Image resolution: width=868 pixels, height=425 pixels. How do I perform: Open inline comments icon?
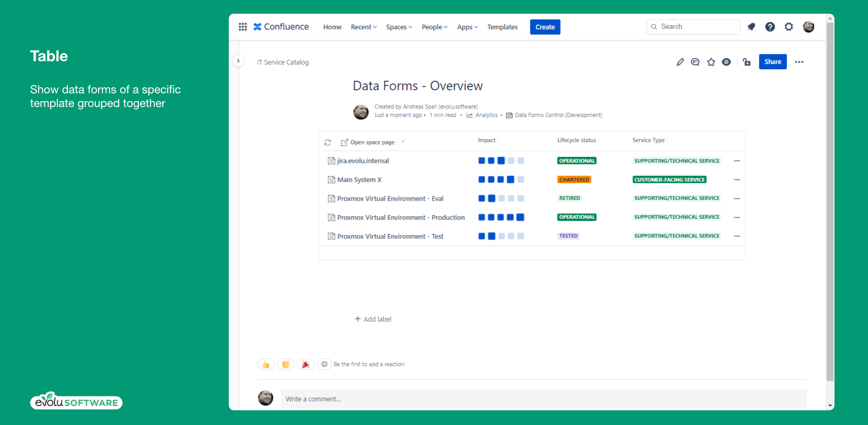click(695, 62)
